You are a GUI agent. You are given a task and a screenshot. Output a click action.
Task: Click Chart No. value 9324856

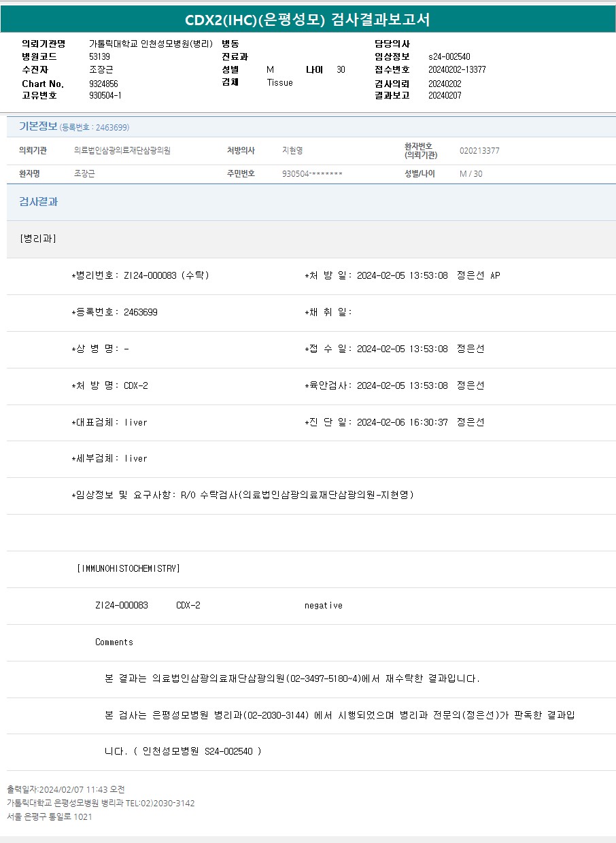tap(103, 84)
